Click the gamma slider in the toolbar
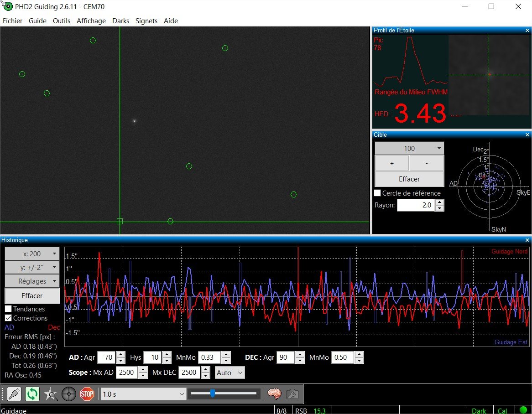 [x=224, y=393]
